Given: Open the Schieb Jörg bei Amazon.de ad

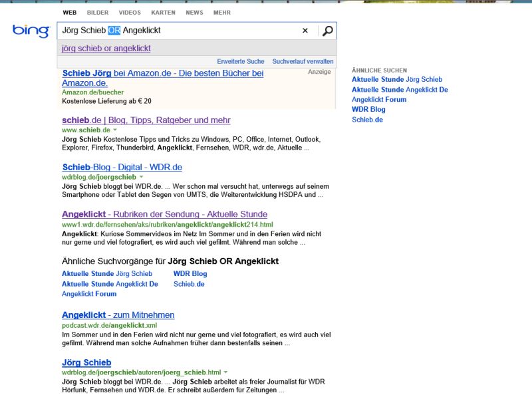Looking at the screenshot, I should [163, 78].
